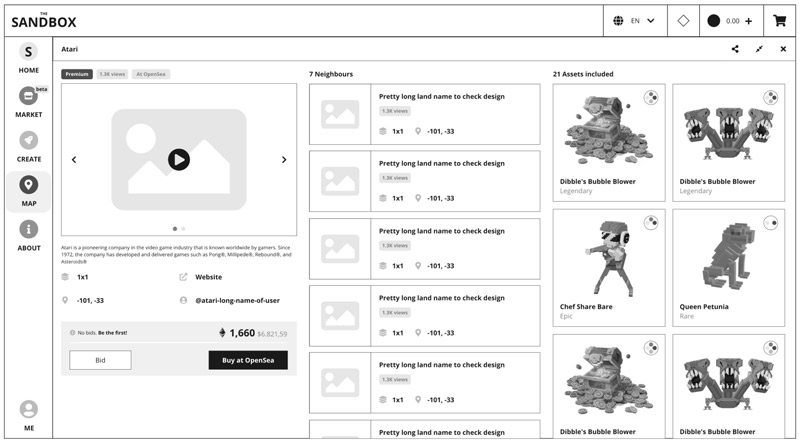The image size is (800, 443).
Task: Open the Market rocket icon
Action: pyautogui.click(x=28, y=96)
